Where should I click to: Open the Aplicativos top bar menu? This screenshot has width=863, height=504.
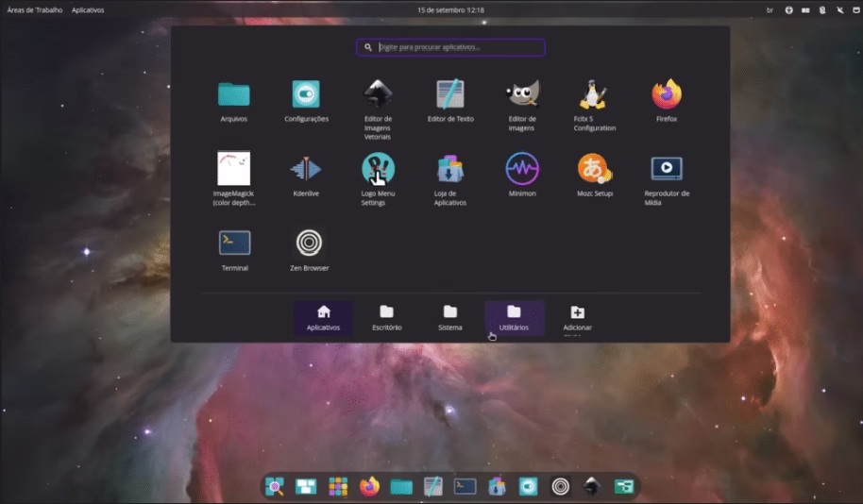click(88, 10)
